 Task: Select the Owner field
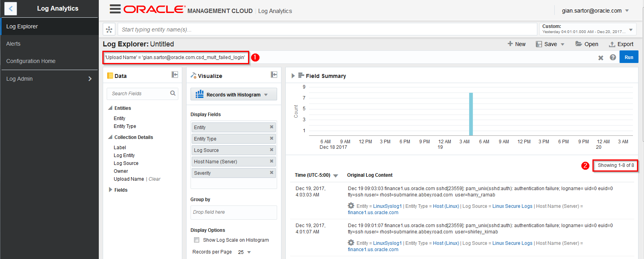(121, 171)
